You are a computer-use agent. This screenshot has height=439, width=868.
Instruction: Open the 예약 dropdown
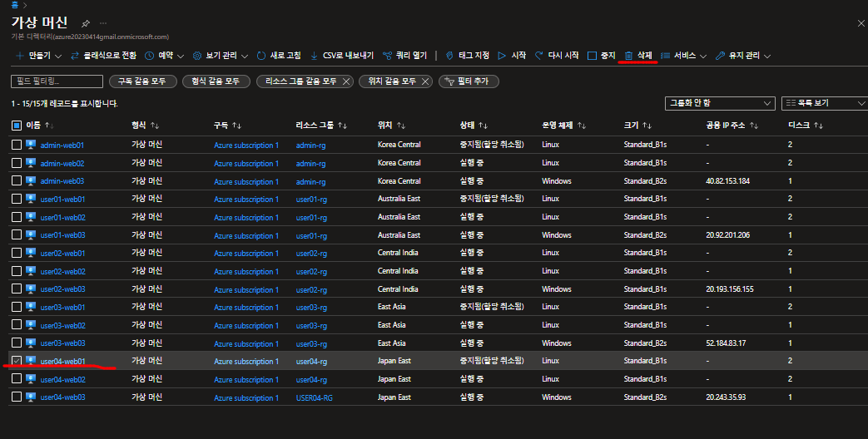(x=165, y=55)
